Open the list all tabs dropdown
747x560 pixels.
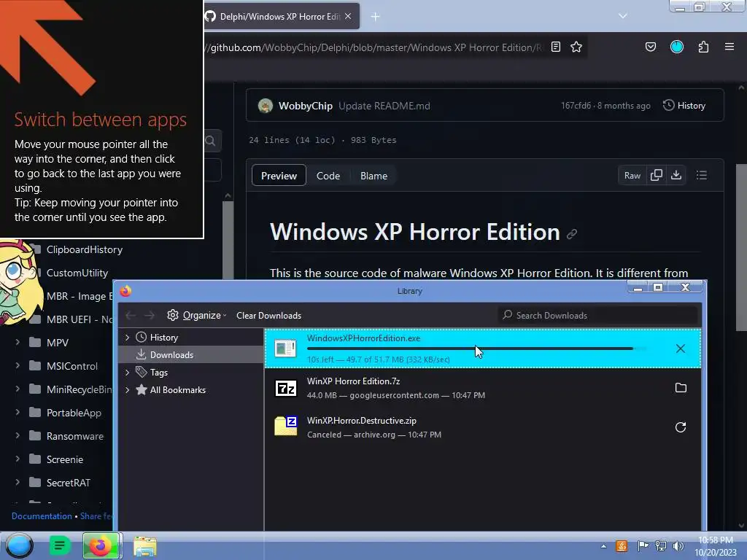click(x=623, y=16)
